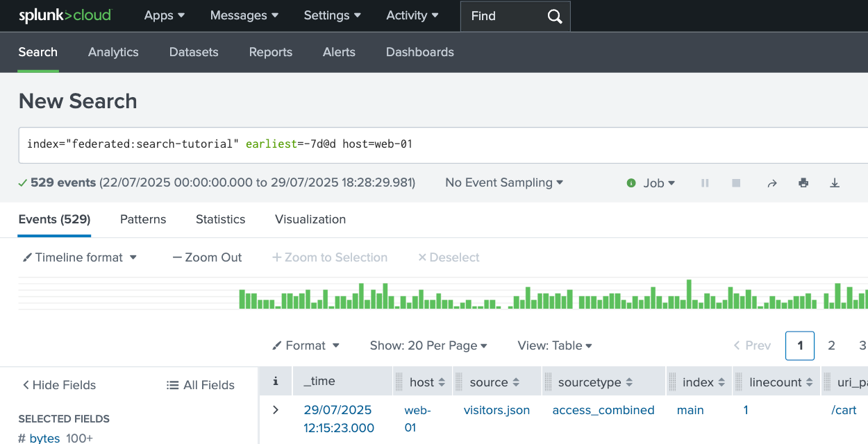The height and width of the screenshot is (444, 868).
Task: Click index value main
Action: click(690, 410)
